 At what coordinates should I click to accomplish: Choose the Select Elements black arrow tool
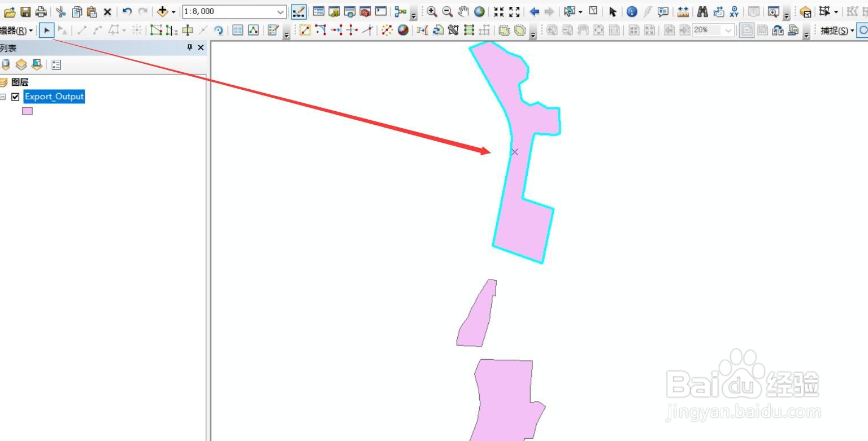[x=613, y=11]
